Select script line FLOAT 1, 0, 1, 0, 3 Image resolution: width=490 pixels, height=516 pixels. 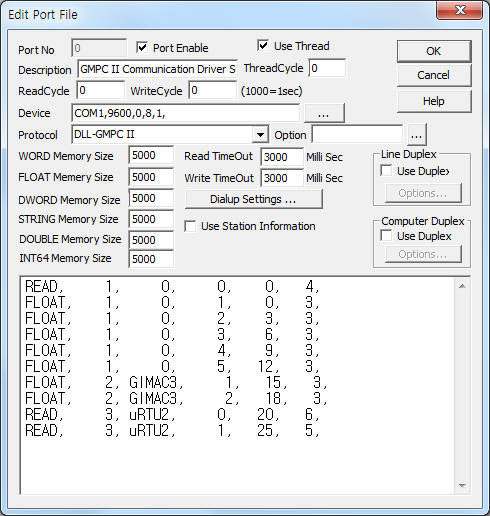[172, 302]
